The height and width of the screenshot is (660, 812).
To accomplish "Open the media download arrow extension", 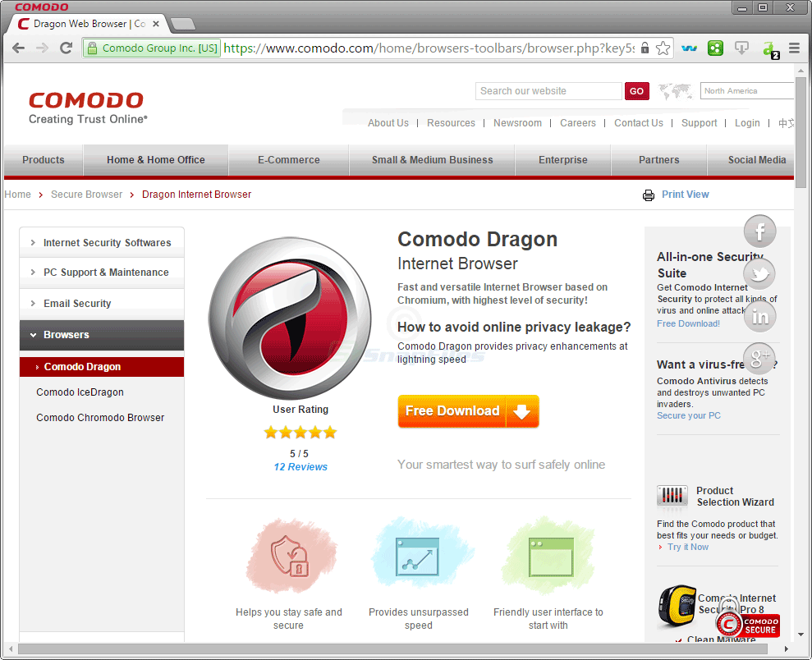I will click(x=741, y=48).
